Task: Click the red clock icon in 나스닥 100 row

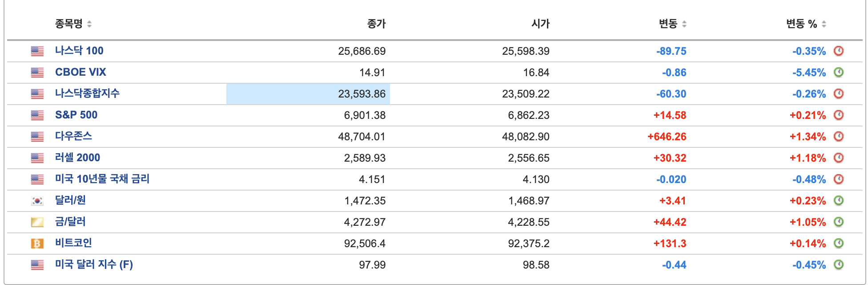Action: point(838,51)
